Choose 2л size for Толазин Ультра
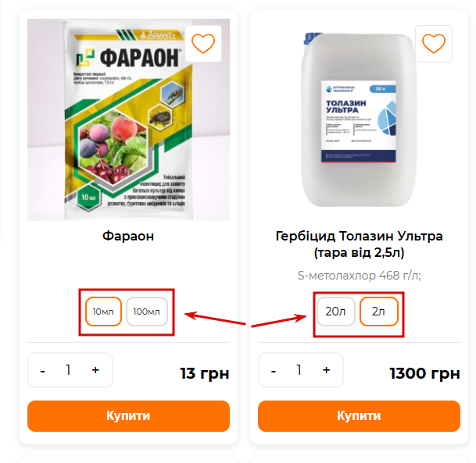The height and width of the screenshot is (463, 476). pyautogui.click(x=378, y=312)
